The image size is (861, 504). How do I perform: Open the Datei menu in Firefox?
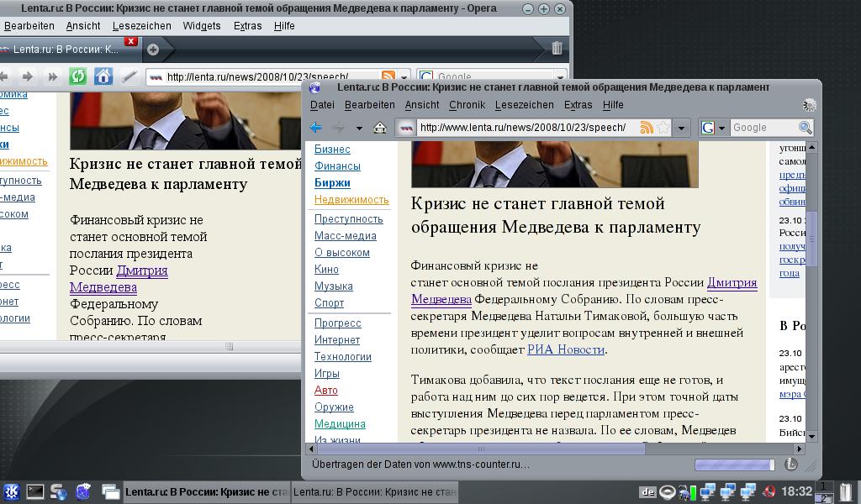(x=322, y=105)
